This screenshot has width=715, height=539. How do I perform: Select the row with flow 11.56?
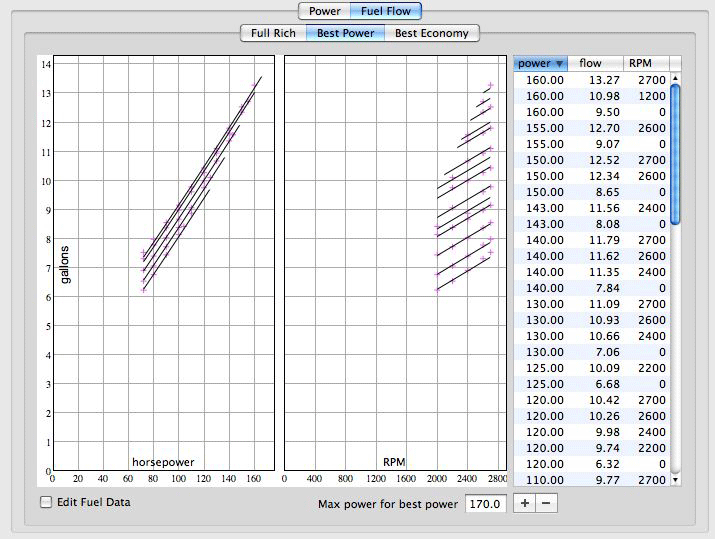coord(592,208)
